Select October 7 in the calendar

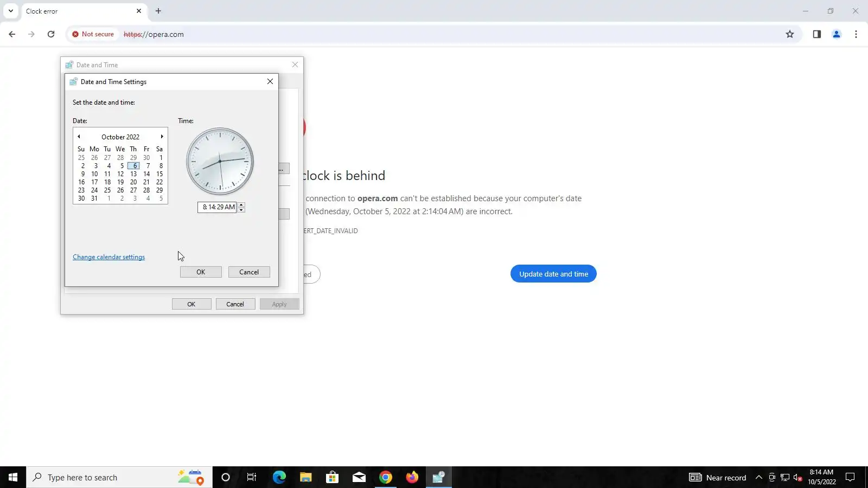tap(148, 166)
